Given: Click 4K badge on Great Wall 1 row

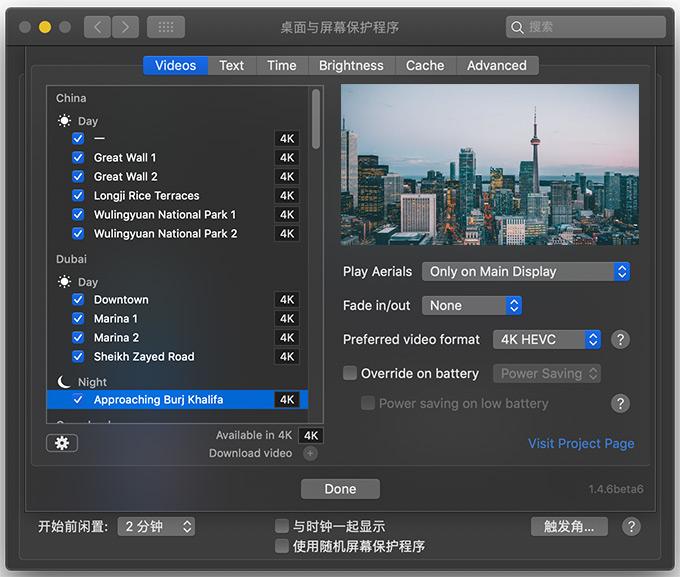Looking at the screenshot, I should [x=287, y=157].
